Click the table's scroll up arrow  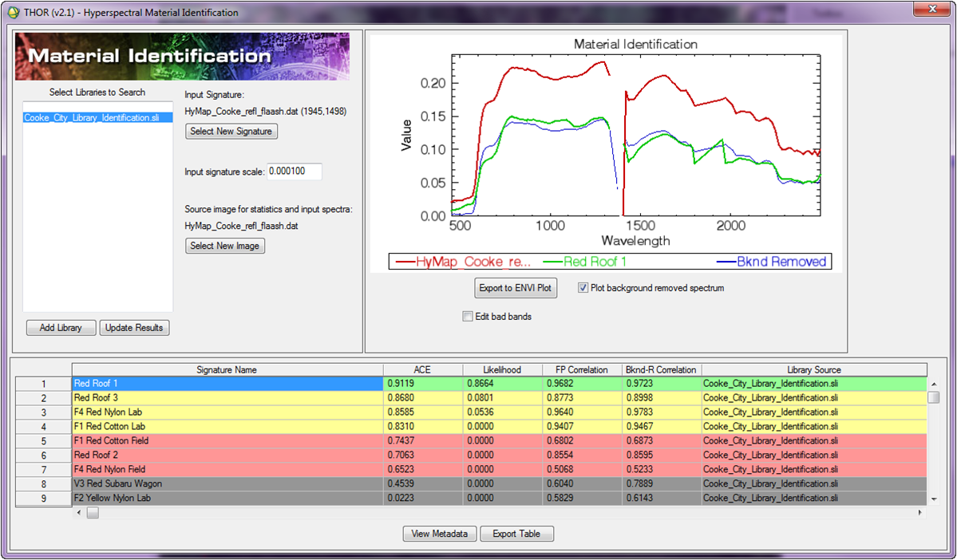click(x=933, y=384)
